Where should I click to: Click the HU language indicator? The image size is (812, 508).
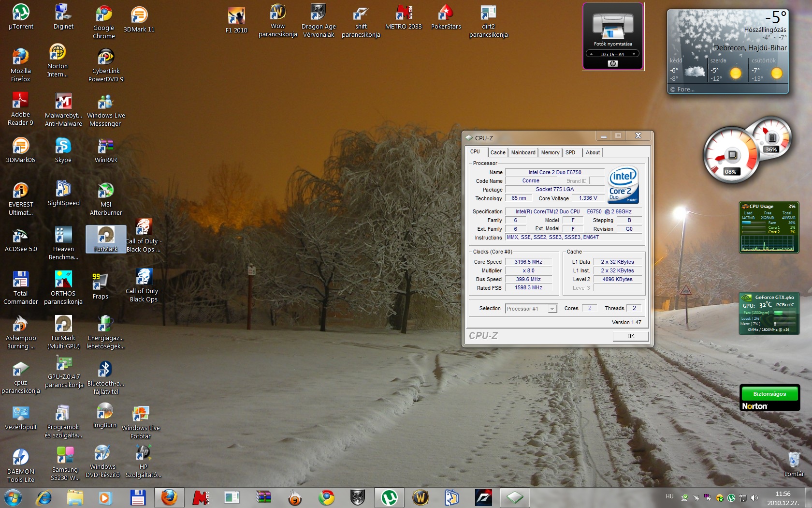click(669, 496)
